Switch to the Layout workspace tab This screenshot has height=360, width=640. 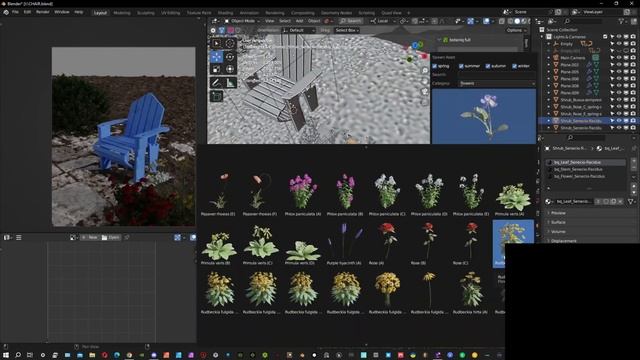[x=100, y=13]
